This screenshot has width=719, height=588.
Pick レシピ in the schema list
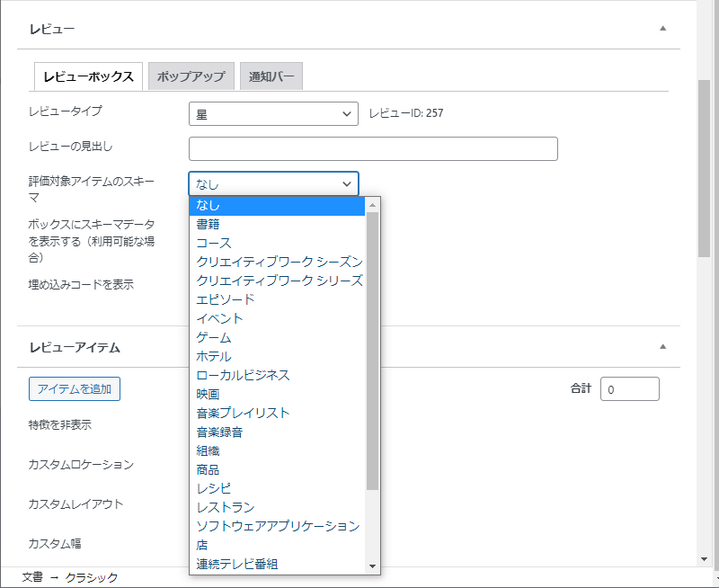coord(277,488)
